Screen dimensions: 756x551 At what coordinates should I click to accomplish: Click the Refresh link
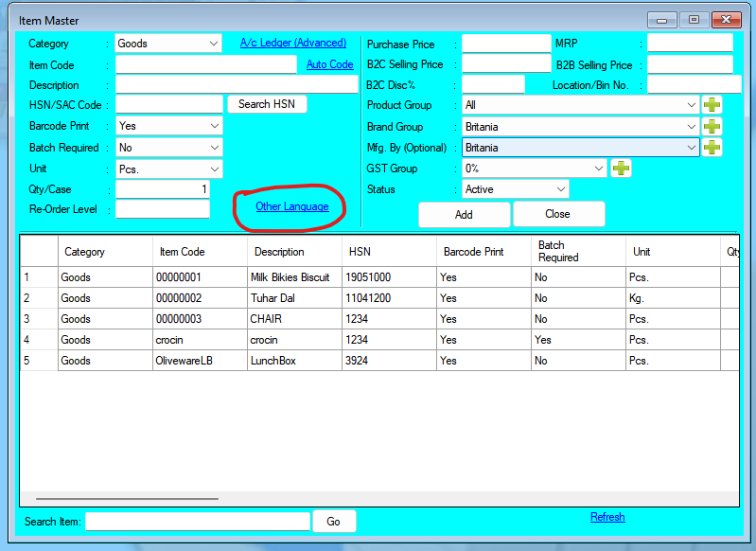tap(607, 517)
